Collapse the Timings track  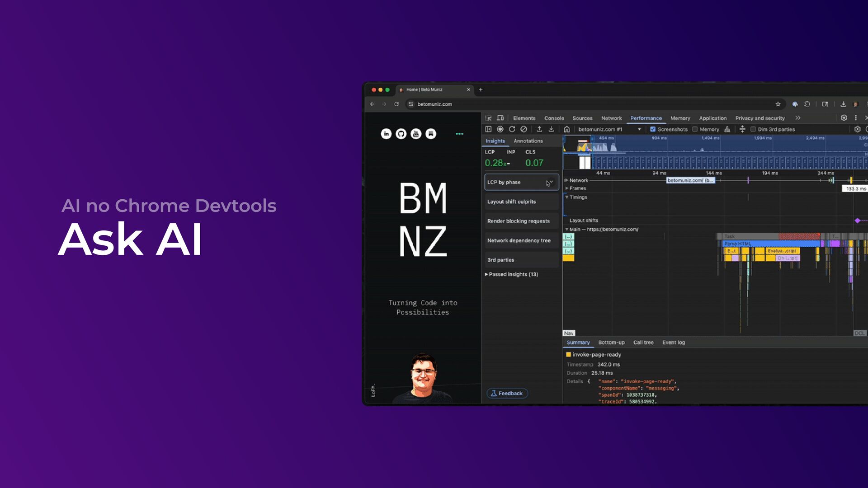click(566, 197)
